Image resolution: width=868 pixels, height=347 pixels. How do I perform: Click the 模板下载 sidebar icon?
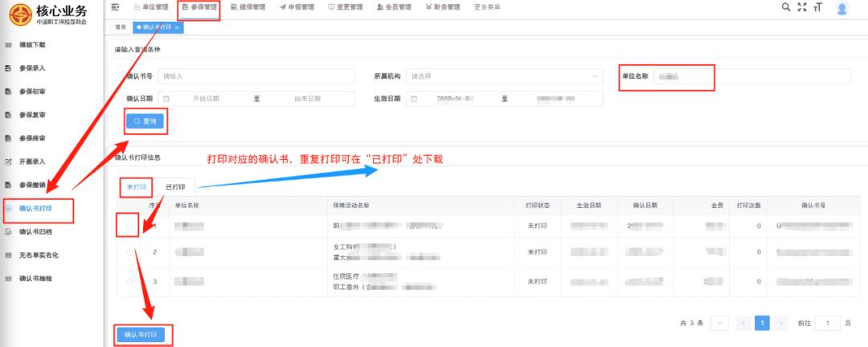[x=8, y=45]
